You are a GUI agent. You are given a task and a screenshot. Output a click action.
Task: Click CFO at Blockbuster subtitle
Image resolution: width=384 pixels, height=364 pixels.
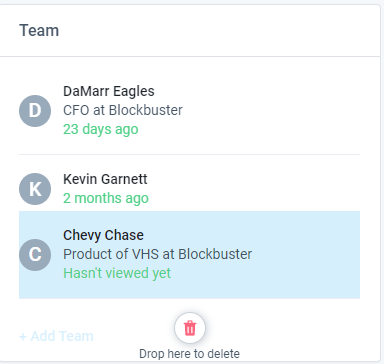(x=123, y=110)
